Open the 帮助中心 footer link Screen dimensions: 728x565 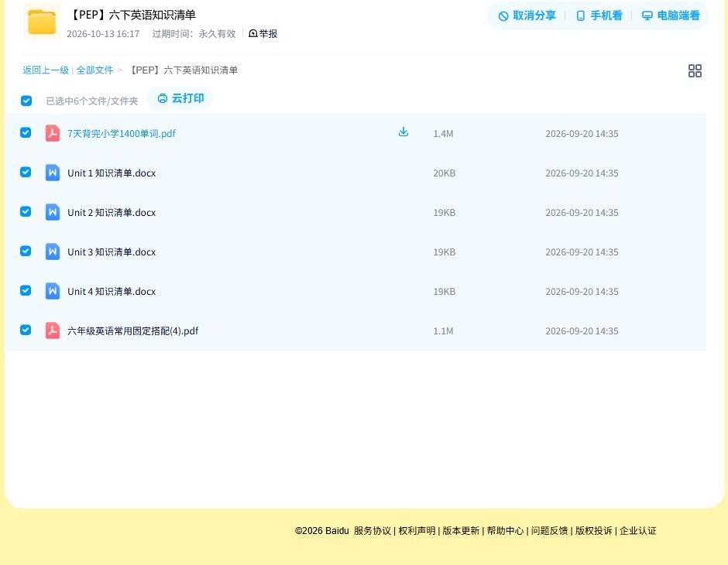[505, 531]
